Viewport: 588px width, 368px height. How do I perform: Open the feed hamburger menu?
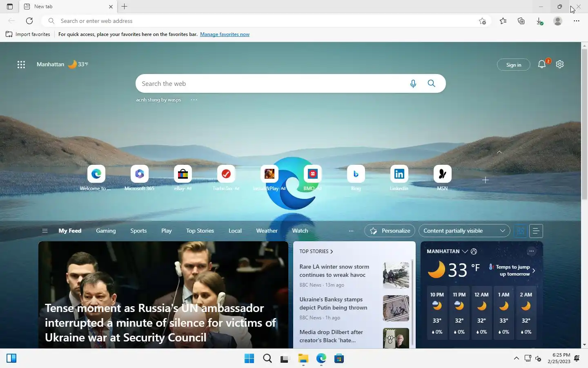coord(45,231)
